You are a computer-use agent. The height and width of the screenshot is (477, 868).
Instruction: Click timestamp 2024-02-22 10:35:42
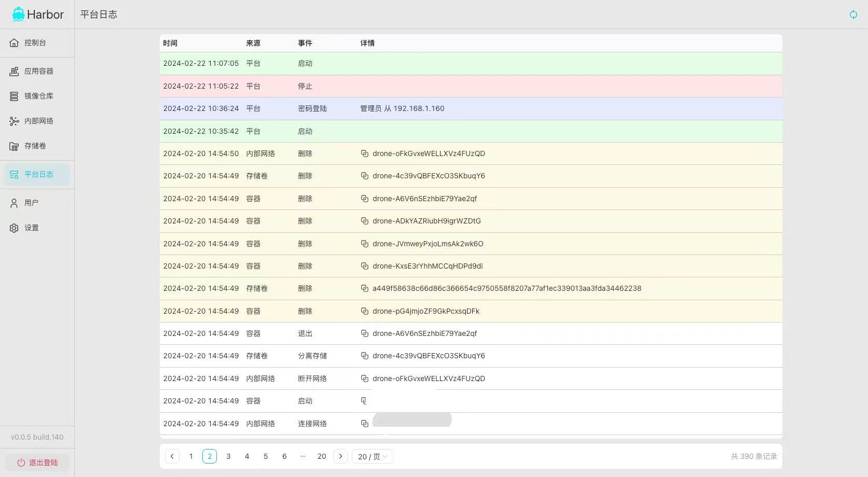pyautogui.click(x=201, y=131)
